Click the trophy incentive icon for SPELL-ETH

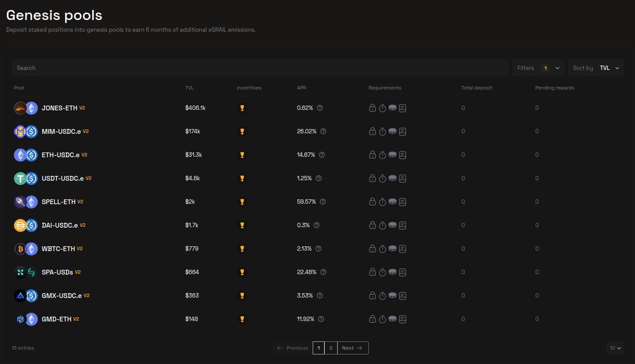(x=242, y=202)
